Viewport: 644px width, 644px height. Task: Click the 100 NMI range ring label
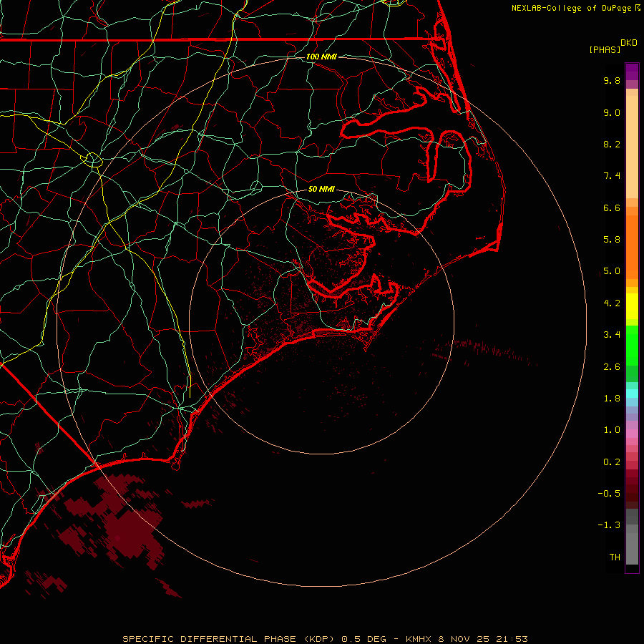(321, 57)
